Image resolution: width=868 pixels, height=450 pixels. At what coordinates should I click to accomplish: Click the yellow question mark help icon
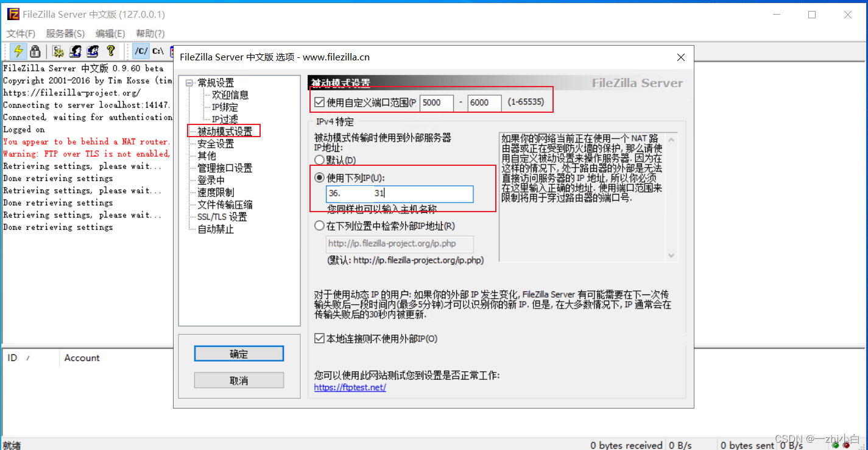click(x=110, y=51)
